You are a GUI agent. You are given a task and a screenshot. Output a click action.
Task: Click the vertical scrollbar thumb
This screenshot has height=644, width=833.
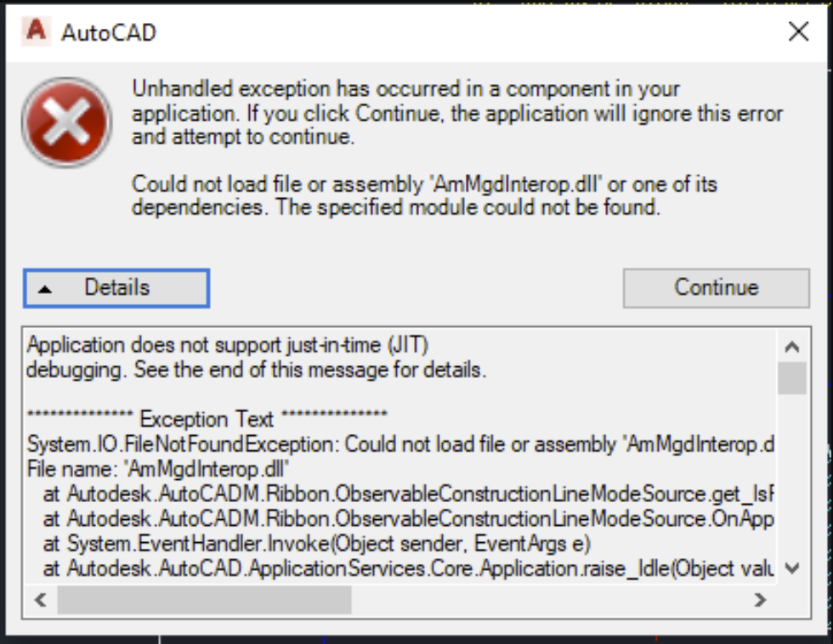pos(791,377)
